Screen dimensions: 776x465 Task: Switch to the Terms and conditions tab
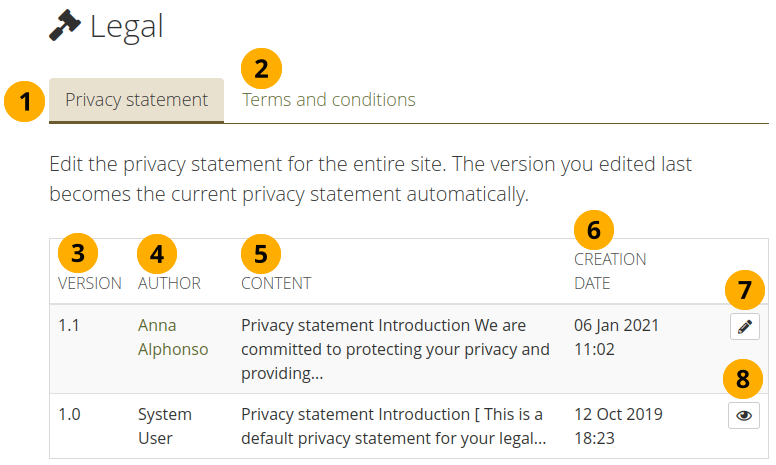point(329,100)
